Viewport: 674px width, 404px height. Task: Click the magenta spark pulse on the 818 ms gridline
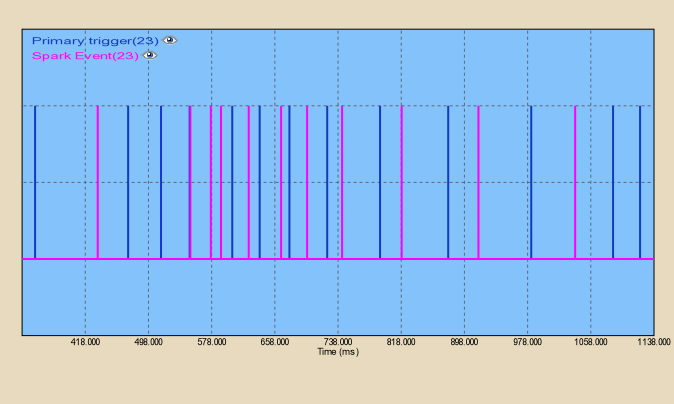coord(402,182)
